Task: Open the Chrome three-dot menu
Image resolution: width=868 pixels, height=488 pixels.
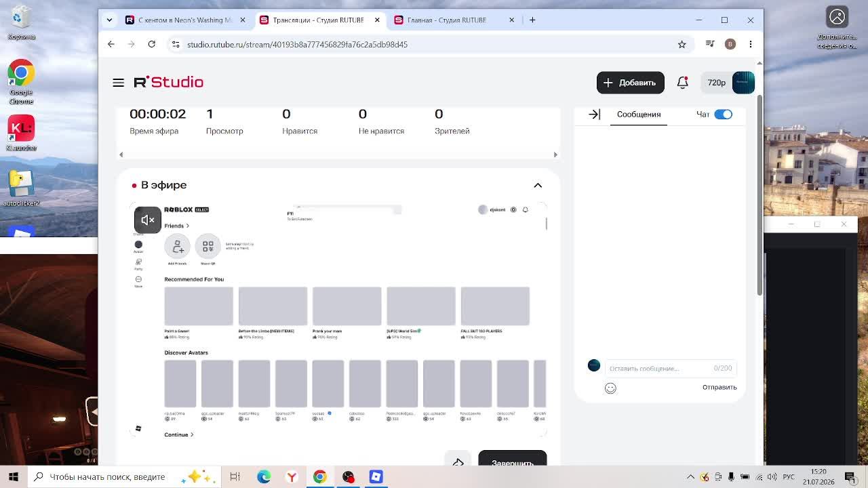Action: point(750,44)
